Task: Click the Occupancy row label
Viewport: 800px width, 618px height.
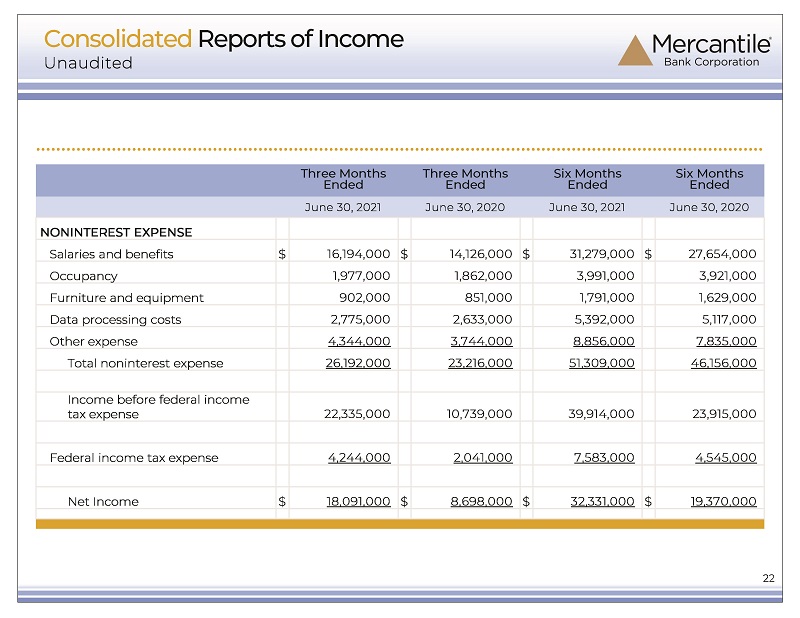Action: click(83, 276)
